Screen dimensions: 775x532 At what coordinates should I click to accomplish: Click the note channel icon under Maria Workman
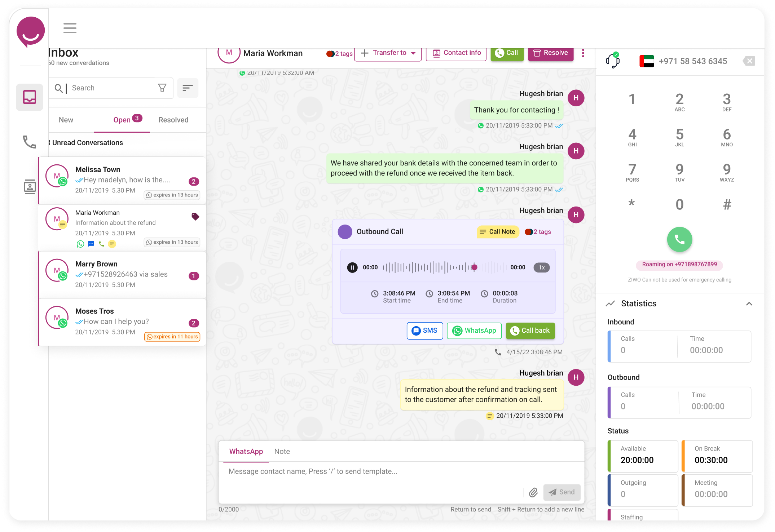pos(112,244)
